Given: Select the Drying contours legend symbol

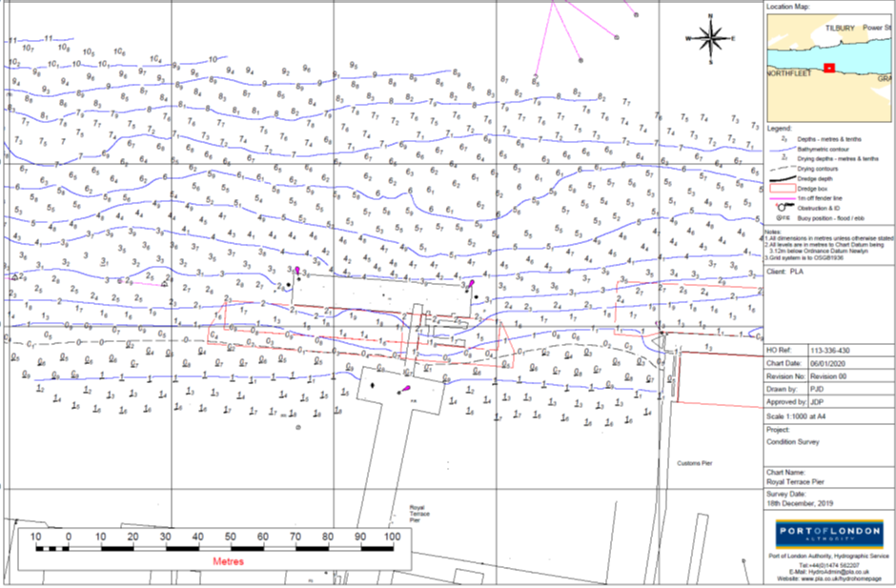Looking at the screenshot, I should pyautogui.click(x=783, y=169).
